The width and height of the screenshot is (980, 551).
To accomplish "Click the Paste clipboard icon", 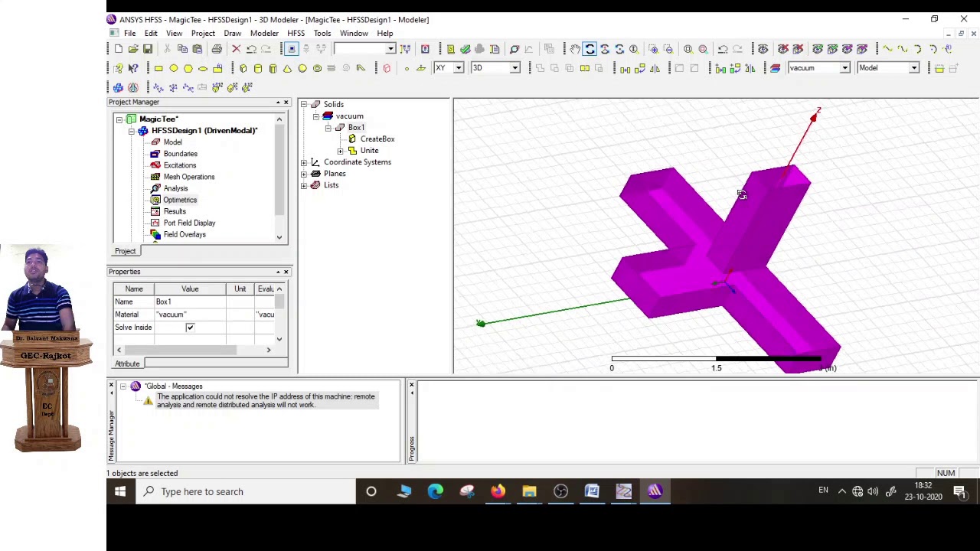I will 197,49.
